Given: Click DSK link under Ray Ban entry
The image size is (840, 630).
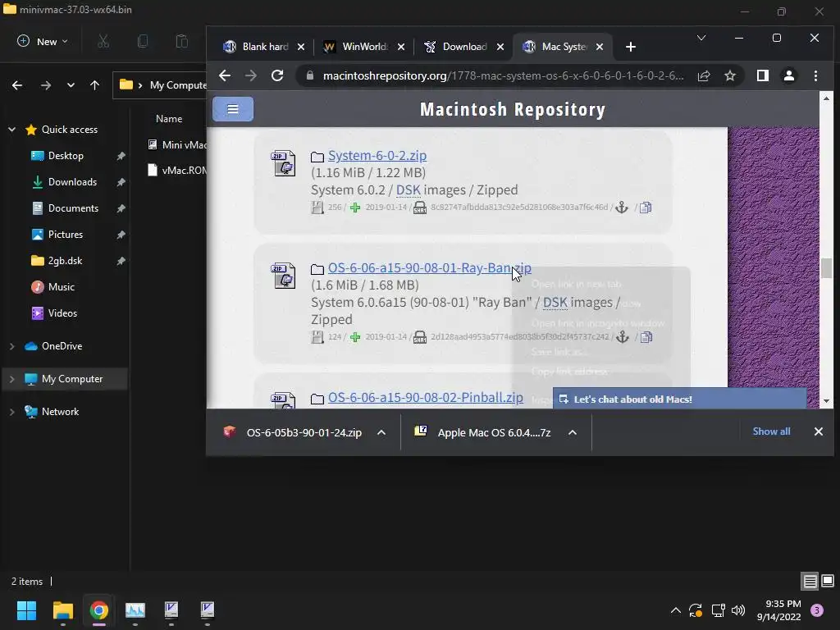Looking at the screenshot, I should tap(555, 303).
